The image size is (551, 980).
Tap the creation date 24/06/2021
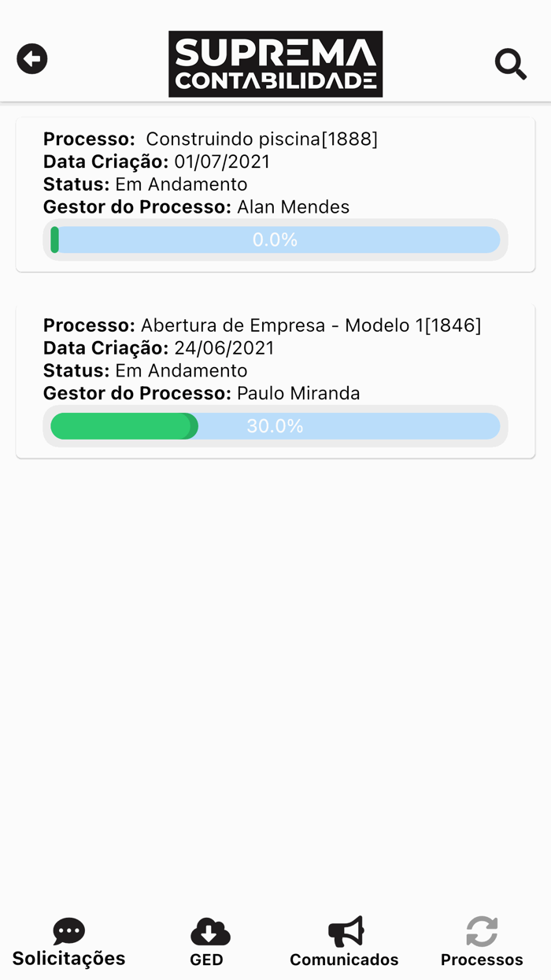[221, 347]
